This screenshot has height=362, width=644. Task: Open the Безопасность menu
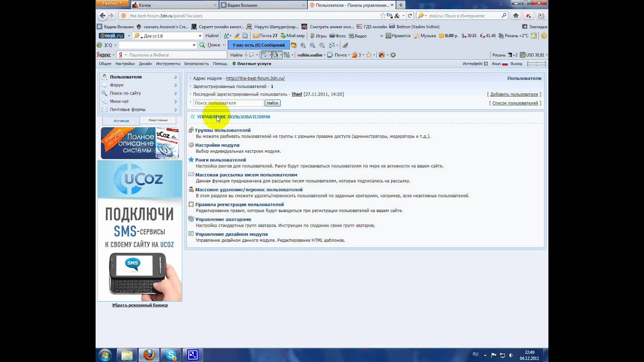(196, 64)
